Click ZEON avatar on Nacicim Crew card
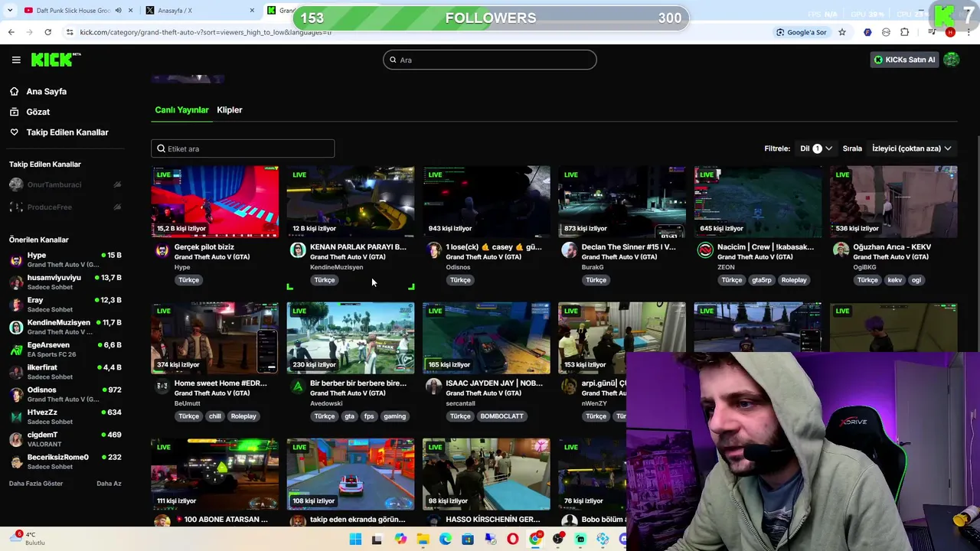Screen dimensions: 980x551 [x=705, y=250]
